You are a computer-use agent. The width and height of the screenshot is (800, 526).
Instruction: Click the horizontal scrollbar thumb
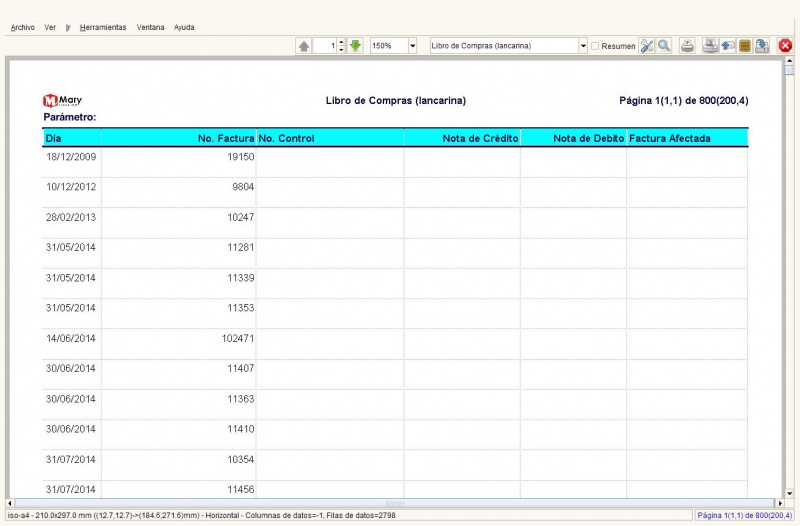point(394,503)
